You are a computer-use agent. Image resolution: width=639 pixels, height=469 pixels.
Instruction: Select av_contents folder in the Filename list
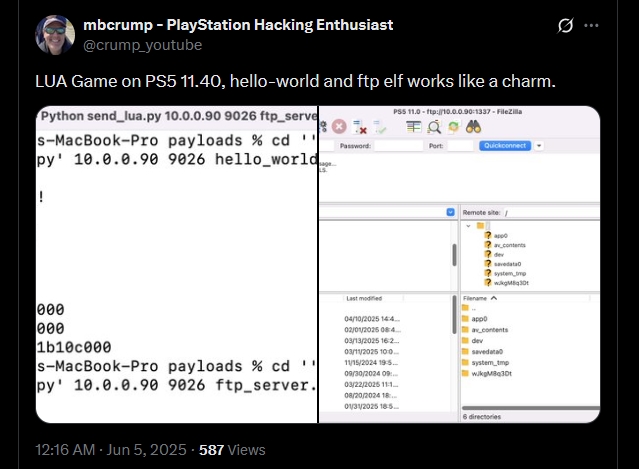(485, 330)
